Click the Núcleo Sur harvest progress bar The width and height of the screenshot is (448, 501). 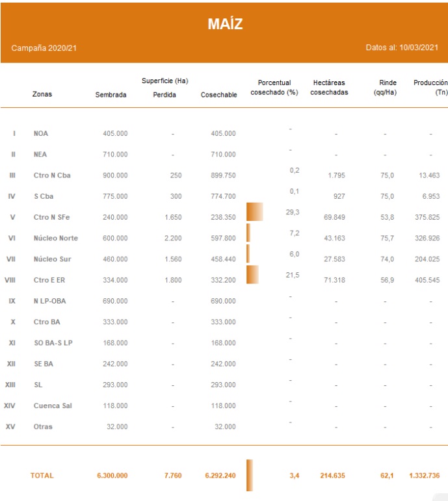[248, 253]
